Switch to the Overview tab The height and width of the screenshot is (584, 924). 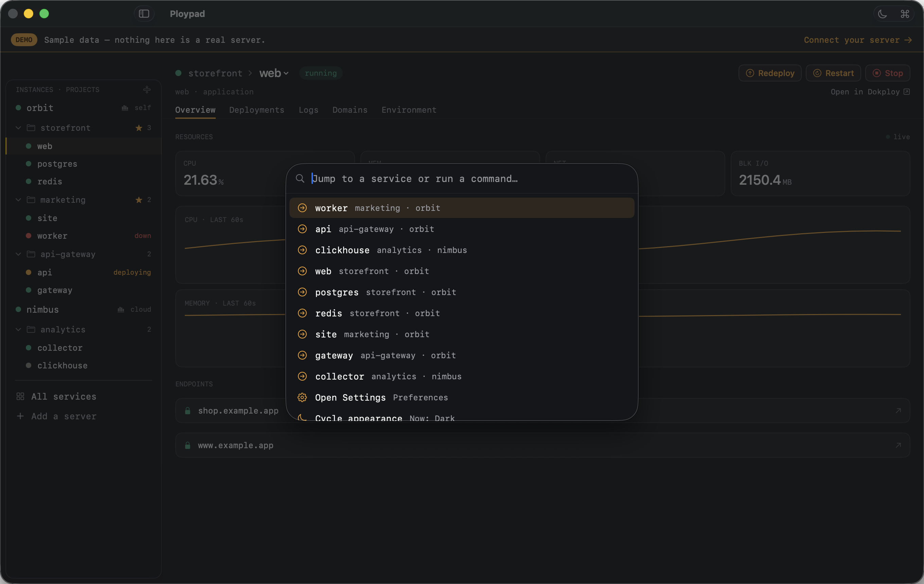pyautogui.click(x=195, y=110)
